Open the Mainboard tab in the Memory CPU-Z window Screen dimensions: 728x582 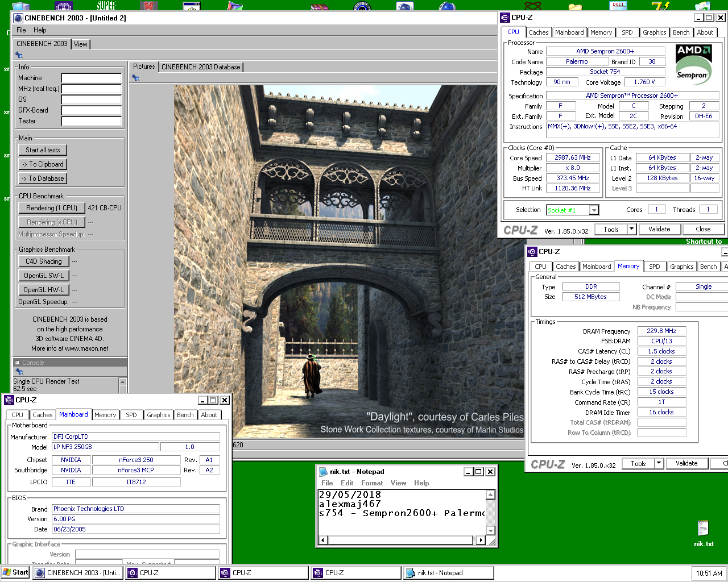(x=597, y=267)
